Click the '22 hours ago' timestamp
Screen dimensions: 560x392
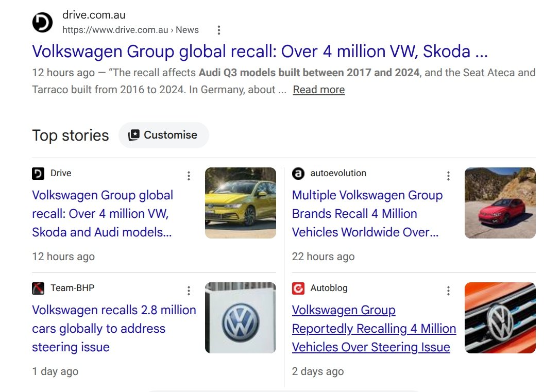click(x=323, y=257)
